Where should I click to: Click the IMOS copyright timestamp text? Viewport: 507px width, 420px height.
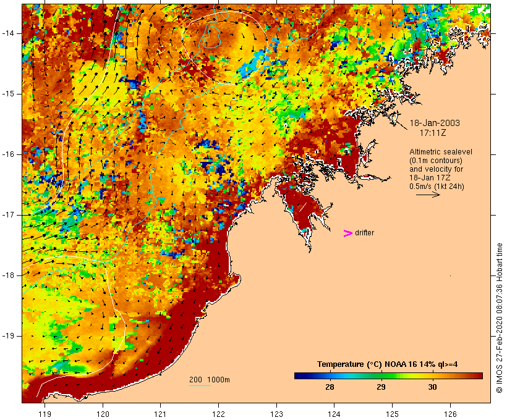499,318
